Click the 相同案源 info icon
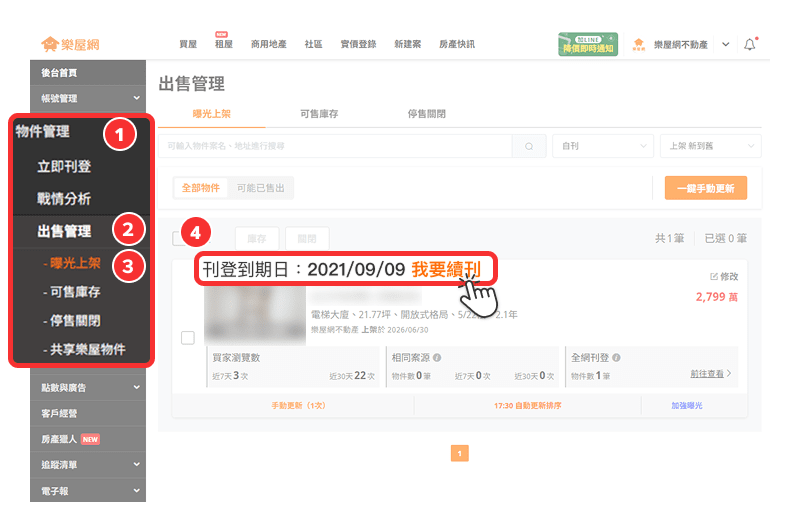The image size is (800, 526). 437,358
